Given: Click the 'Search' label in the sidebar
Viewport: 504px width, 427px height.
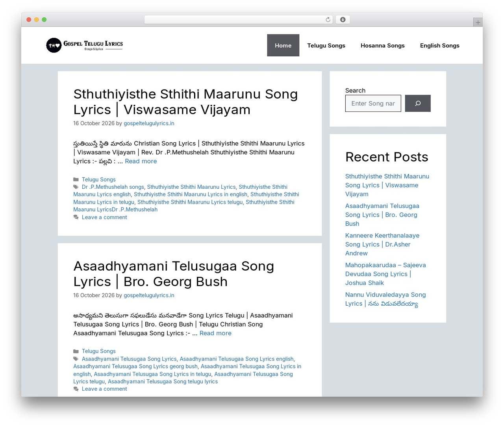Looking at the screenshot, I should pos(355,91).
